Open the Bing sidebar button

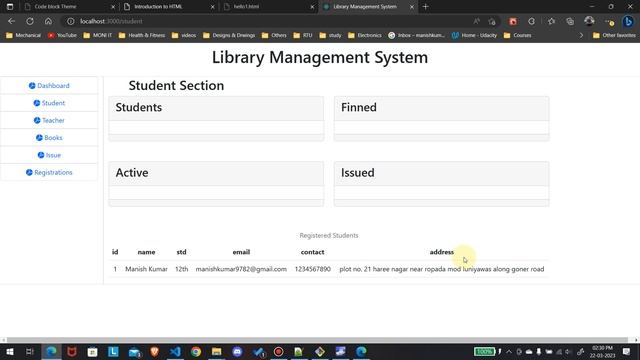pos(628,21)
